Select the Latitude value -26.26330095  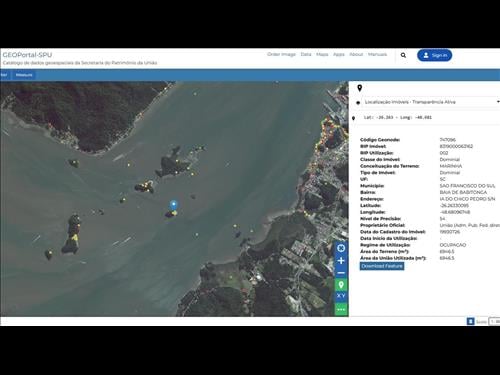coord(454,205)
